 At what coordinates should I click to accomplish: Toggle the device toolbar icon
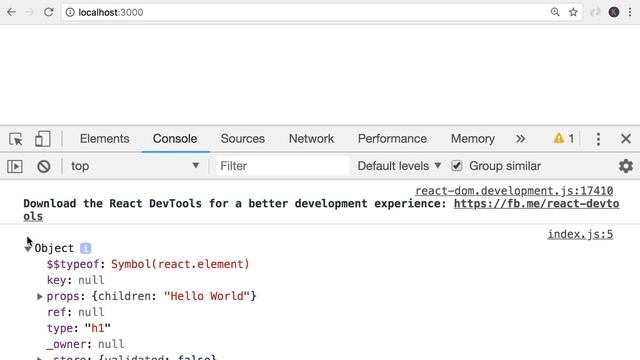(42, 139)
